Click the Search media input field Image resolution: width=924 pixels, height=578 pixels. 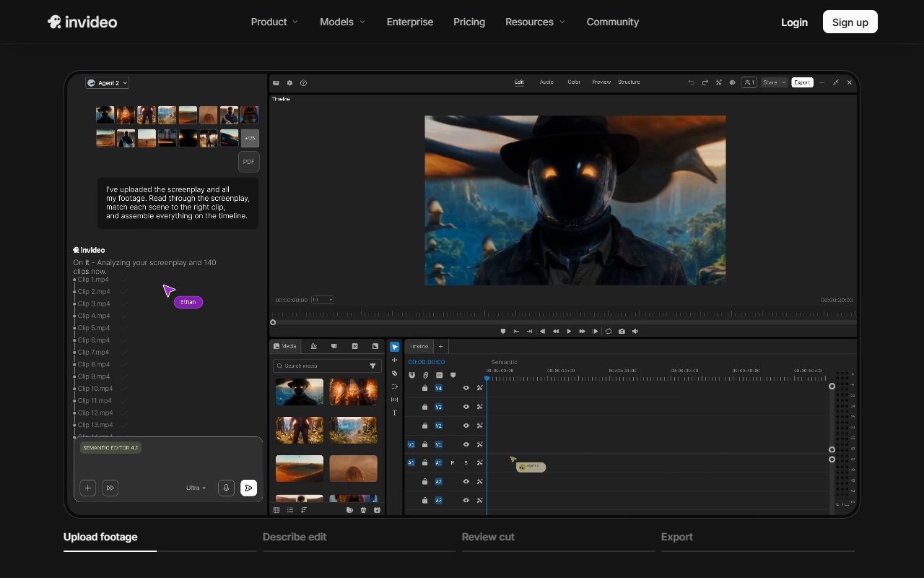327,366
